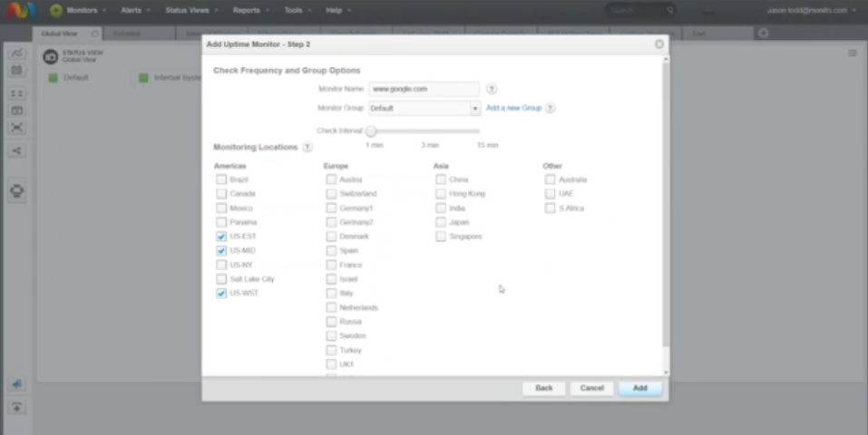Click the add new tab plus icon

[x=764, y=34]
